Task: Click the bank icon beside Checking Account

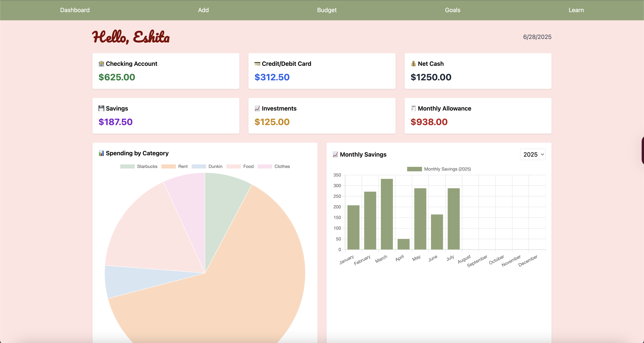Action: (x=101, y=64)
